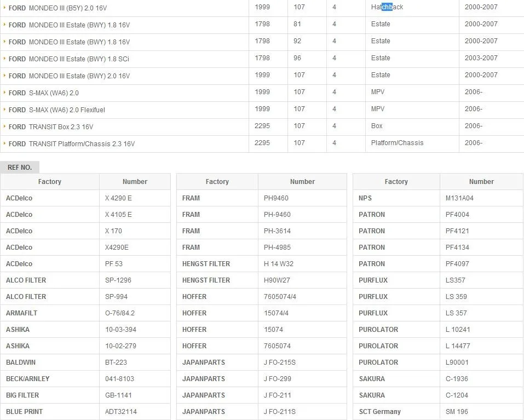Open FORD S-MAX (WA6) 2.0 Flexifuel link
The height and width of the screenshot is (420, 524).
(56, 110)
